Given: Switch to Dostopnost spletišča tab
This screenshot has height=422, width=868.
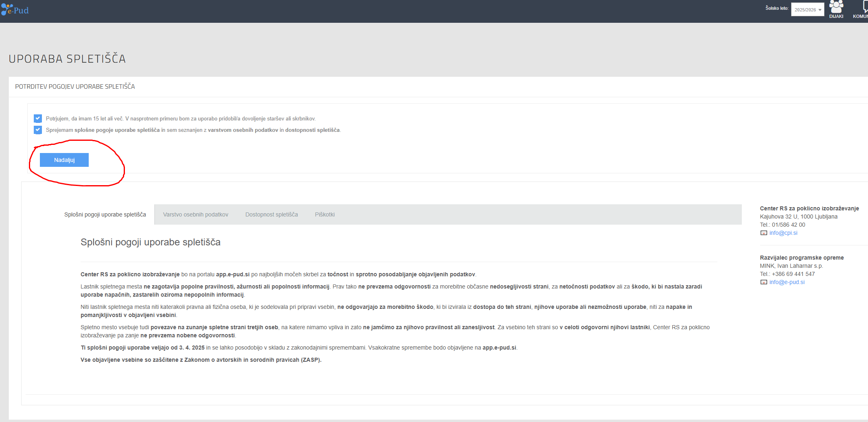Looking at the screenshot, I should (x=271, y=214).
